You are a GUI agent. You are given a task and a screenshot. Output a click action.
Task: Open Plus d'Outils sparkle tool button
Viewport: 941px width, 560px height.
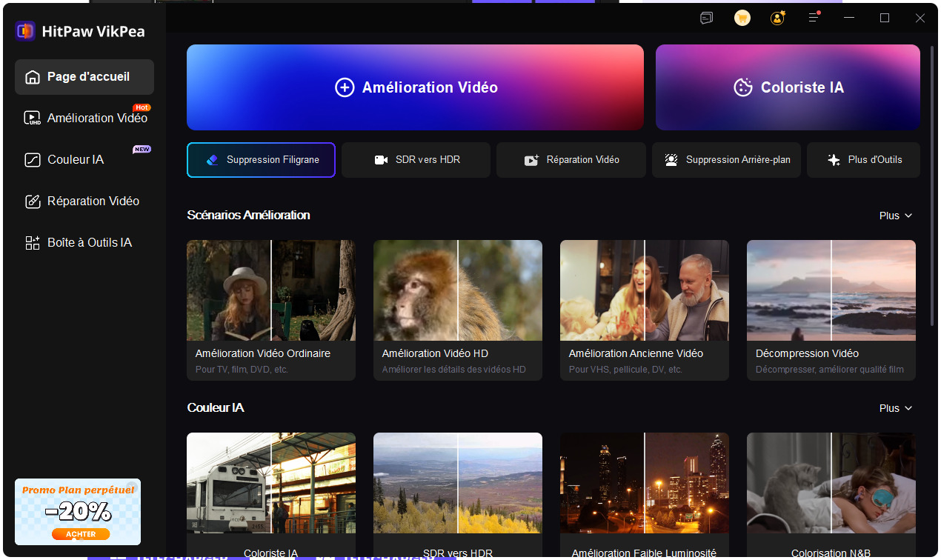click(x=863, y=160)
